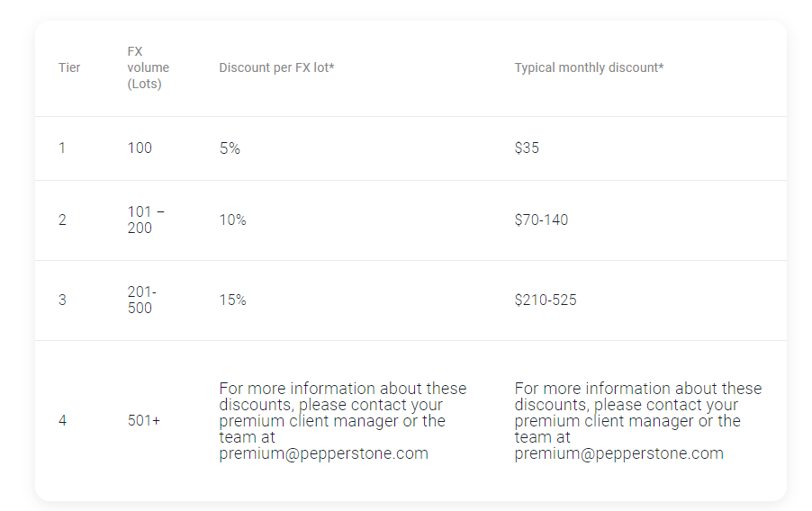This screenshot has height=511, width=812.
Task: Click the $70-140 monthly discount value
Action: (541, 220)
